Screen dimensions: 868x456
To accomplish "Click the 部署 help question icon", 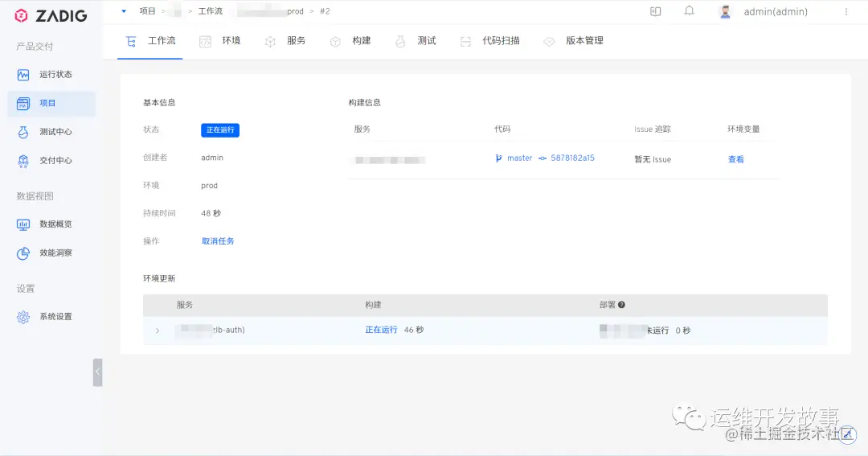I will click(x=621, y=305).
